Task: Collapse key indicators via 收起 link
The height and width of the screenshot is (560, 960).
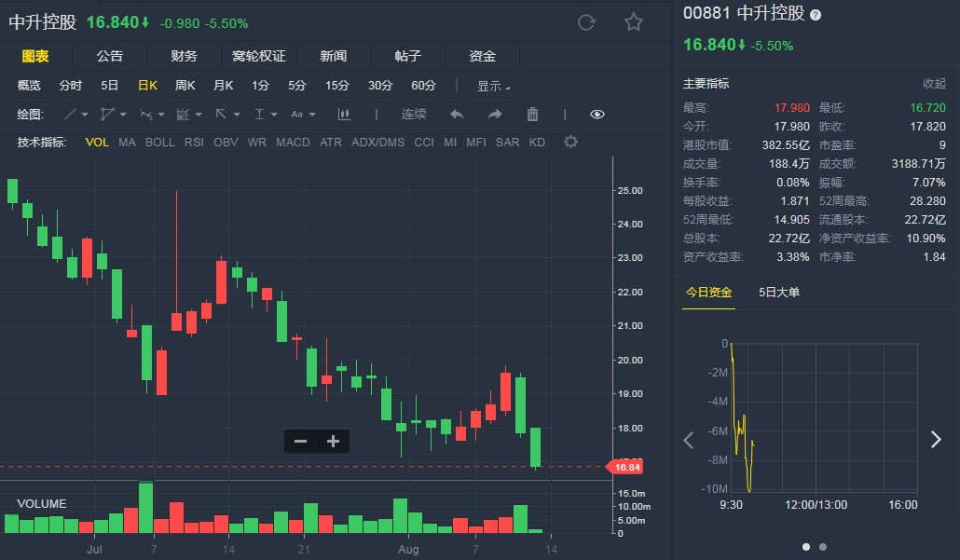Action: point(934,84)
